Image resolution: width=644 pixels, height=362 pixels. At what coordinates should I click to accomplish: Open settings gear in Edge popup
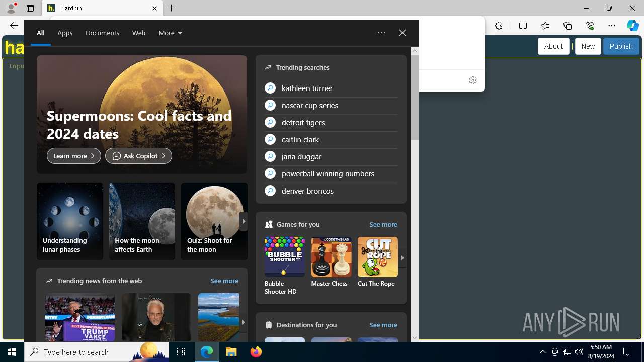pyautogui.click(x=472, y=80)
